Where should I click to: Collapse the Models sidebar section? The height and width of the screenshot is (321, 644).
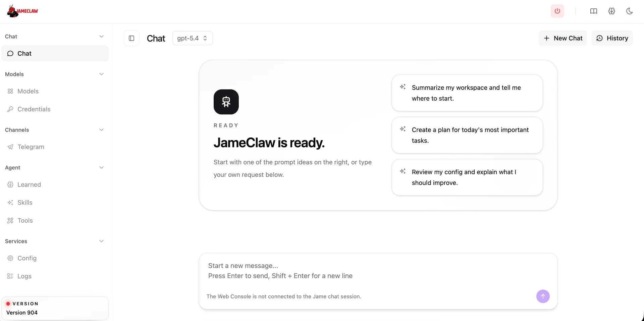tap(101, 74)
